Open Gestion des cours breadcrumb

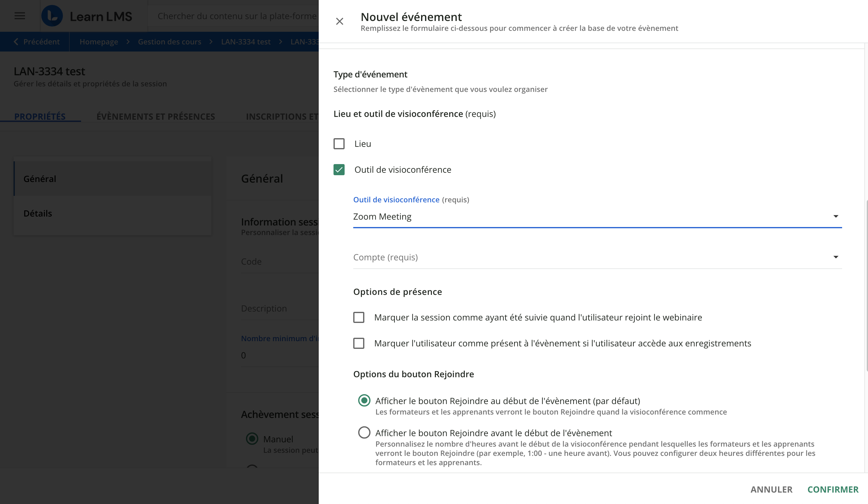pyautogui.click(x=170, y=42)
